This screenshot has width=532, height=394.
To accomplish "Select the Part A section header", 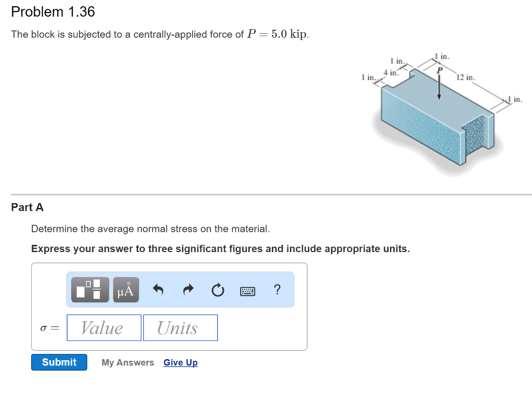I will point(28,207).
